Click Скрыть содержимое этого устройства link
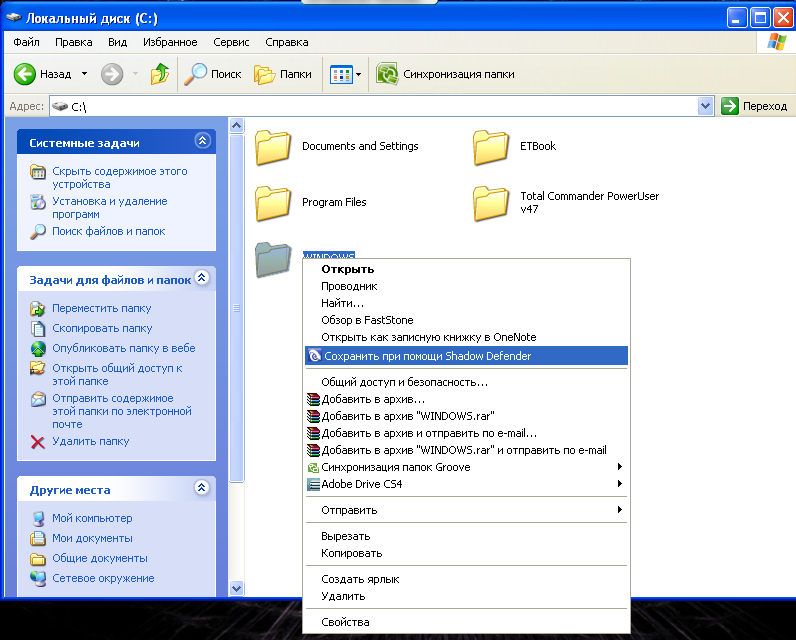Screen dimensions: 796x640 (x=120, y=178)
